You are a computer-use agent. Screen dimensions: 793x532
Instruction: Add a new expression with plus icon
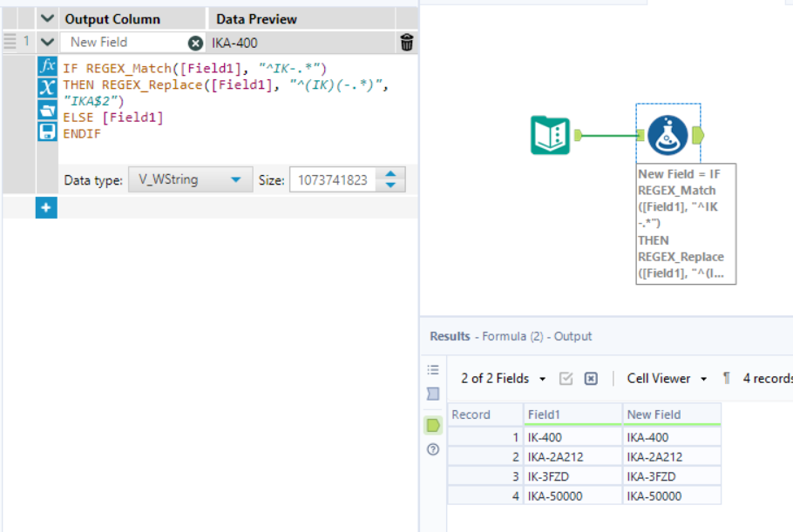[45, 207]
